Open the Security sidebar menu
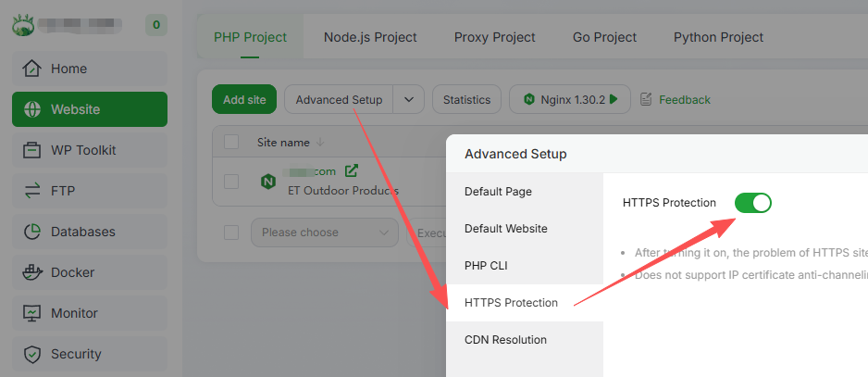Image resolution: width=868 pixels, height=377 pixels. (x=90, y=354)
